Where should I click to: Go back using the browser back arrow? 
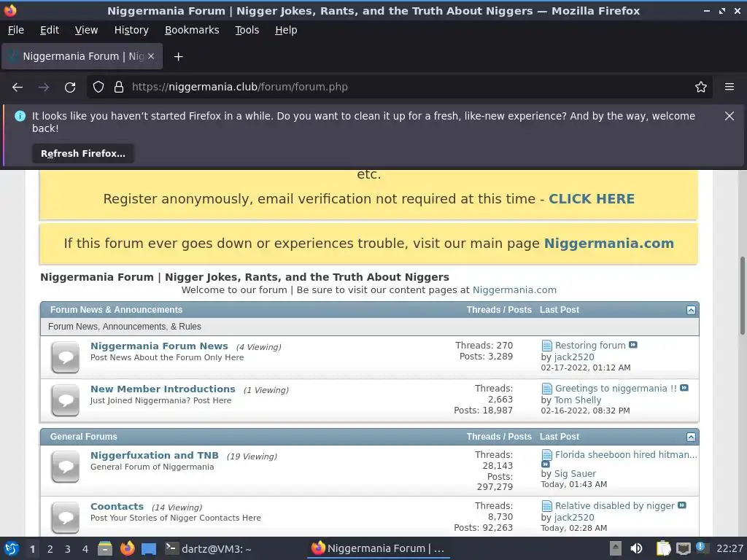[18, 87]
